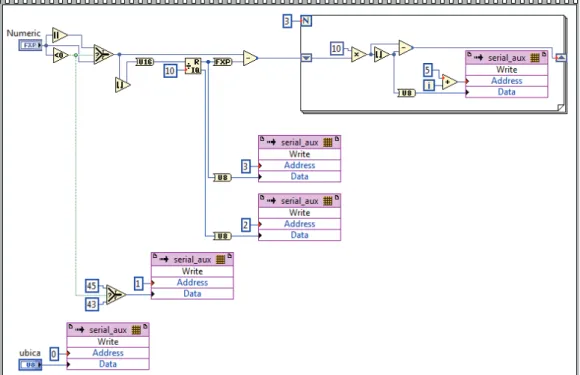Viewport: 580px width, 375px height.
Task: Select the U8 conversion inside the For Loop
Action: (407, 93)
